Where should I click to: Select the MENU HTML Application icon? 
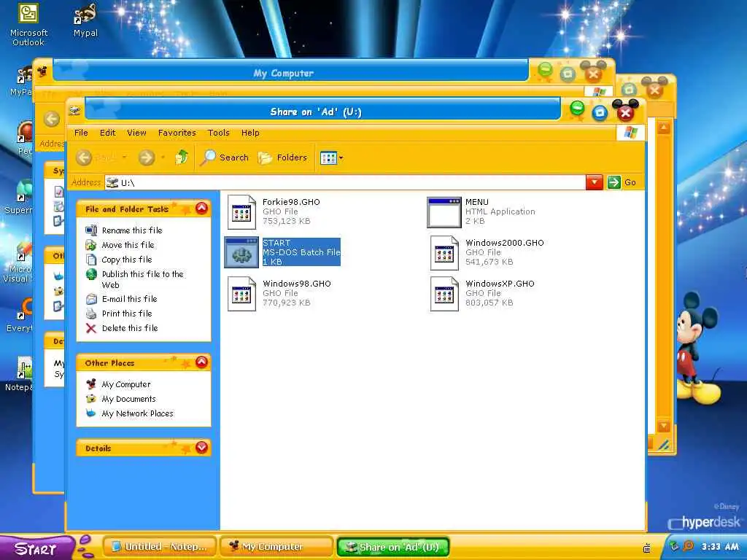444,212
